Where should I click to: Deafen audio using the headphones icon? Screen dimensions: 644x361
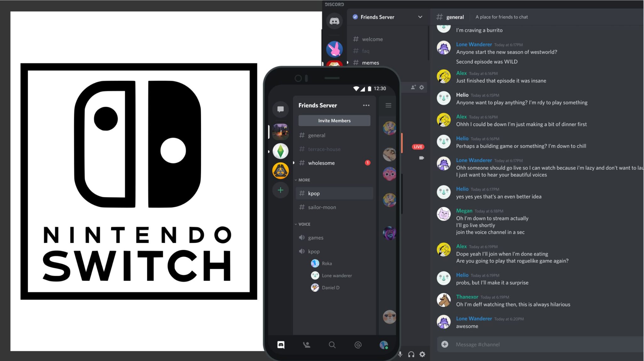coord(411,354)
